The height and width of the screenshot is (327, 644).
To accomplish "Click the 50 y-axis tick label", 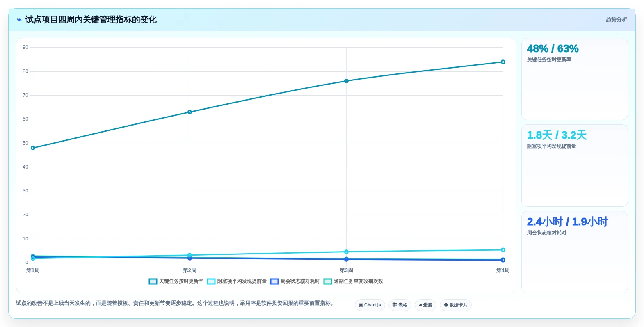I will (25, 143).
